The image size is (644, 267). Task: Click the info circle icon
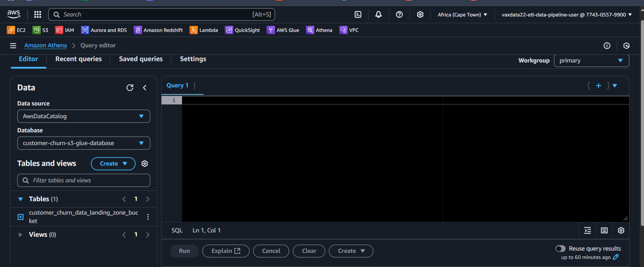(x=607, y=46)
